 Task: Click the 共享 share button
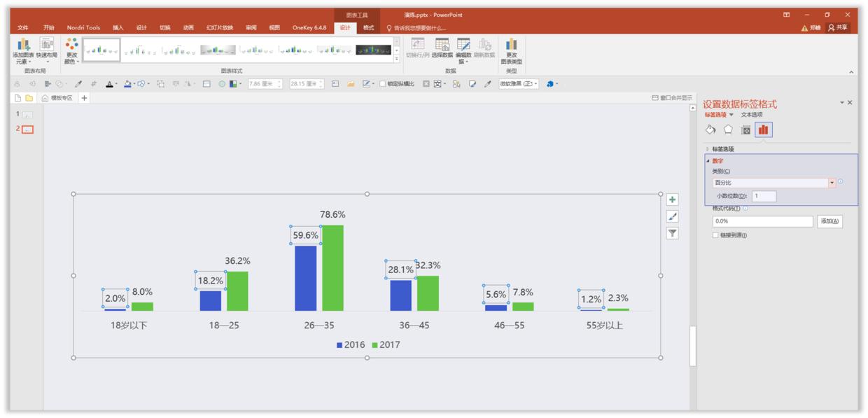tap(837, 28)
